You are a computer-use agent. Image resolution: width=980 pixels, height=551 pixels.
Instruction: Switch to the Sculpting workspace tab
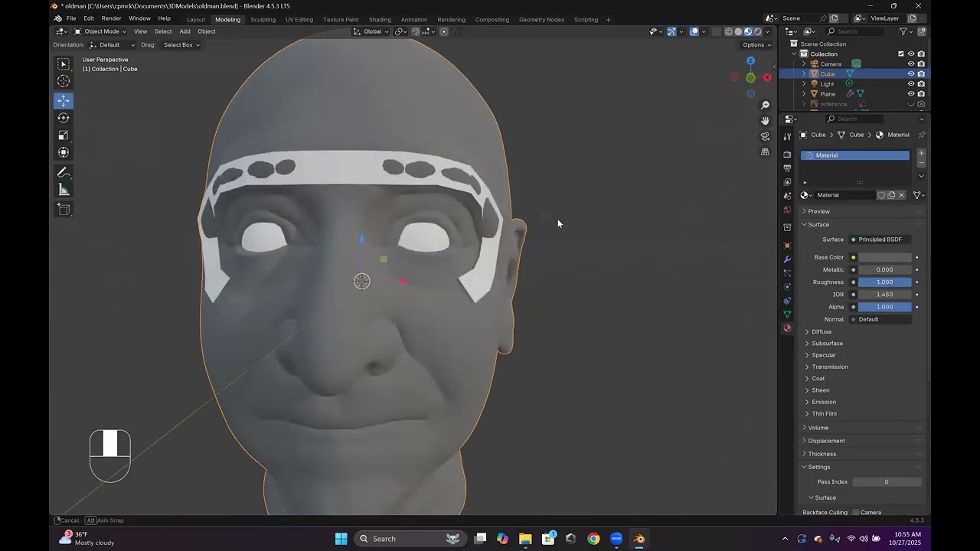263,19
